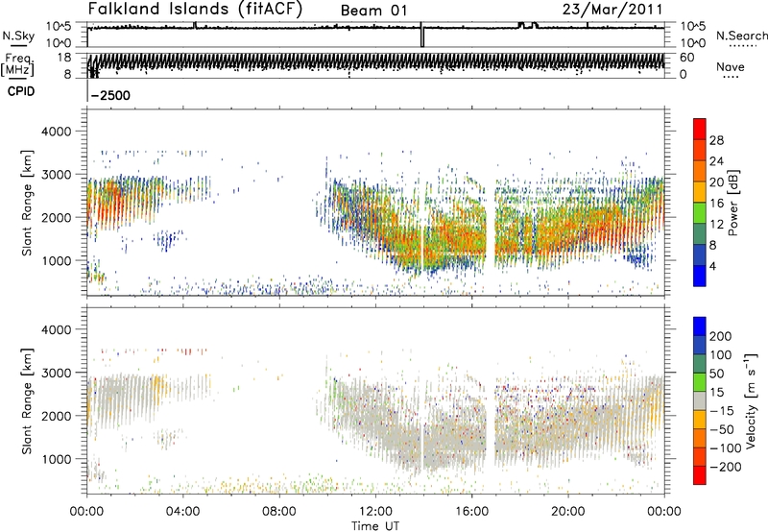Click the "3000" tick in the velocity panel
Viewport: 768px width, 532px height.
tap(56, 373)
